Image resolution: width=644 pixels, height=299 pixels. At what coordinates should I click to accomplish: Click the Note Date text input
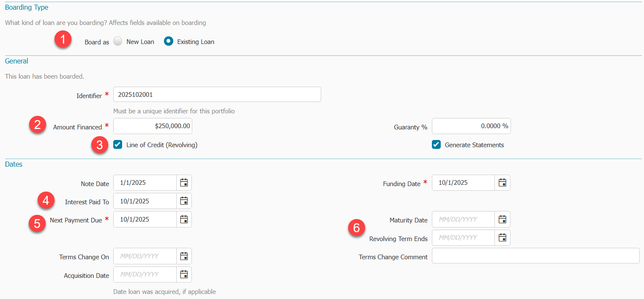(145, 183)
